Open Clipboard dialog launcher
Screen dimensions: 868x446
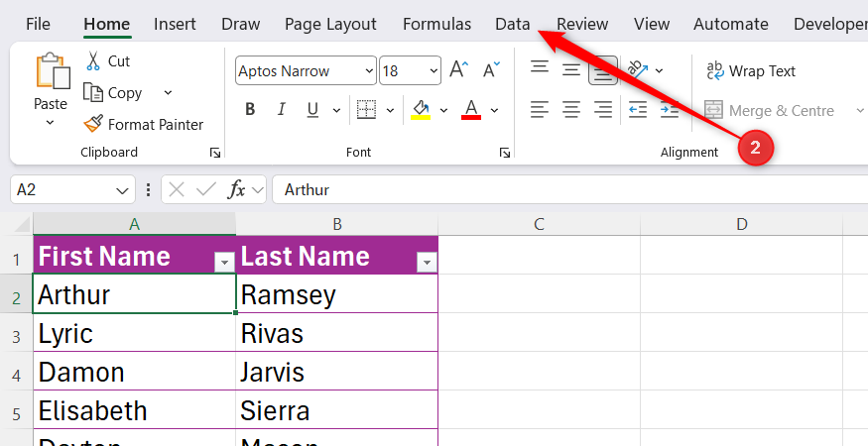coord(215,153)
